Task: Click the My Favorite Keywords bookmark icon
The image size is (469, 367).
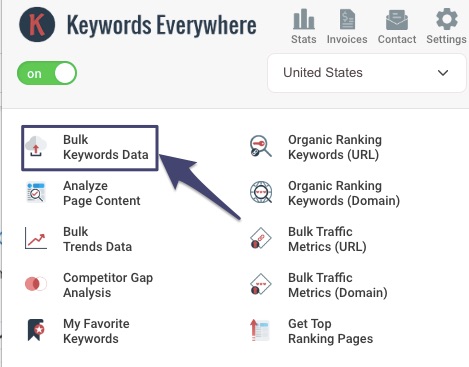Action: tap(36, 330)
